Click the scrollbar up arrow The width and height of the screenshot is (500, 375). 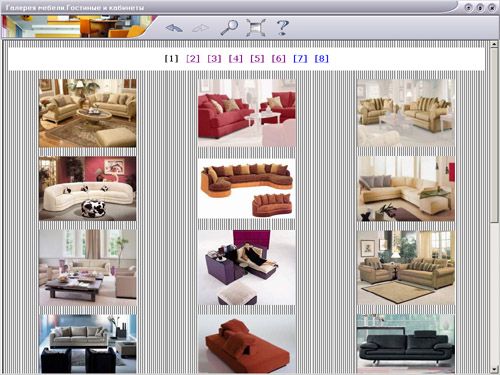[x=494, y=44]
